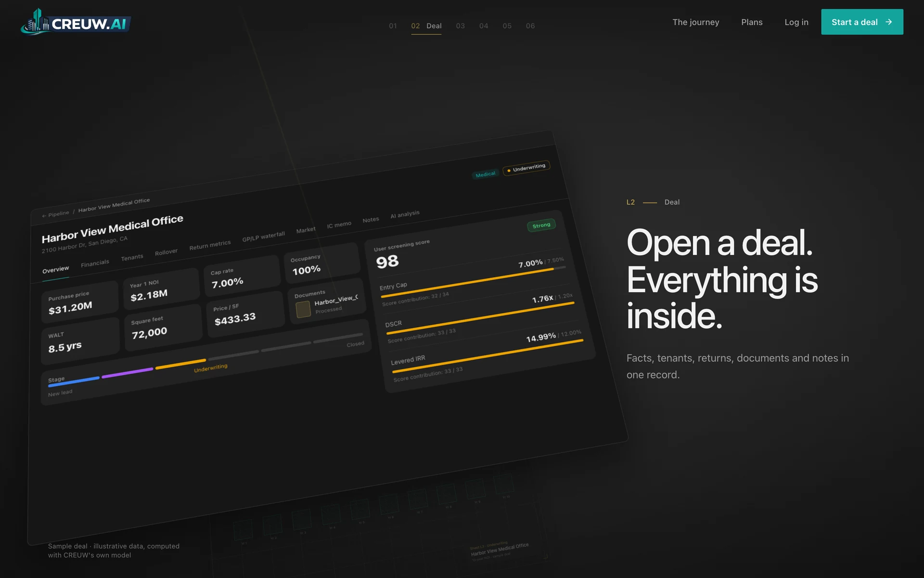The image size is (924, 578).
Task: Jump to journey step 05
Action: pyautogui.click(x=507, y=26)
